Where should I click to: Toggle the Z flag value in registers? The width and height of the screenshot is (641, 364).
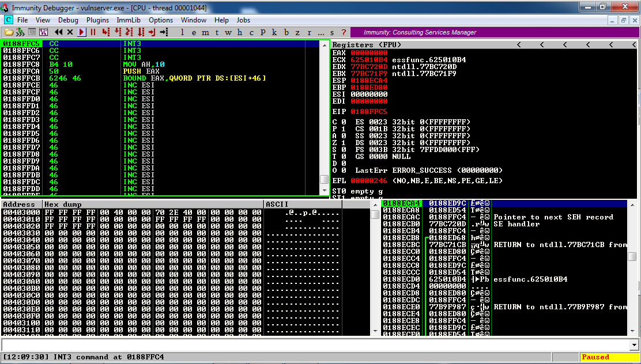(342, 142)
